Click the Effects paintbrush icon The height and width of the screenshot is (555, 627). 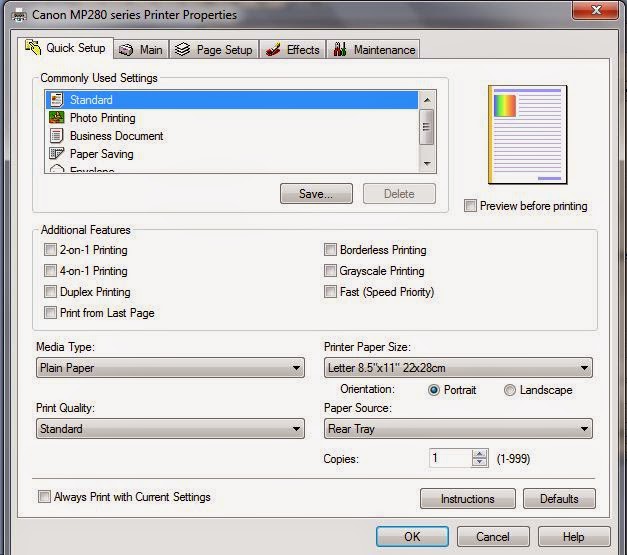pos(273,50)
